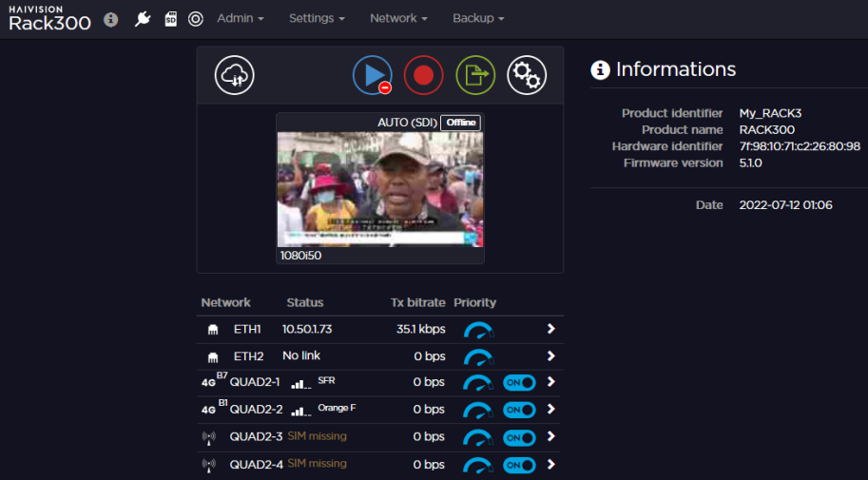Toggle QUAD2-1 SFR modem off
Viewport: 868px width, 480px height.
click(x=520, y=382)
